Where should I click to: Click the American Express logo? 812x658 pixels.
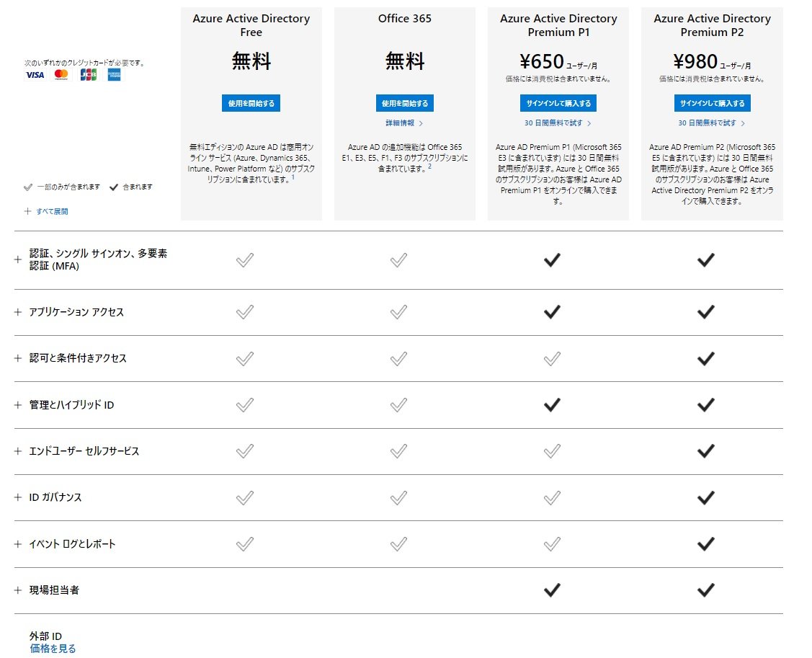click(x=115, y=75)
